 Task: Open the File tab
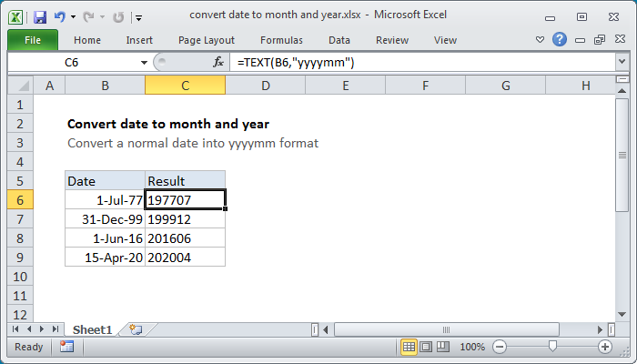tap(33, 40)
